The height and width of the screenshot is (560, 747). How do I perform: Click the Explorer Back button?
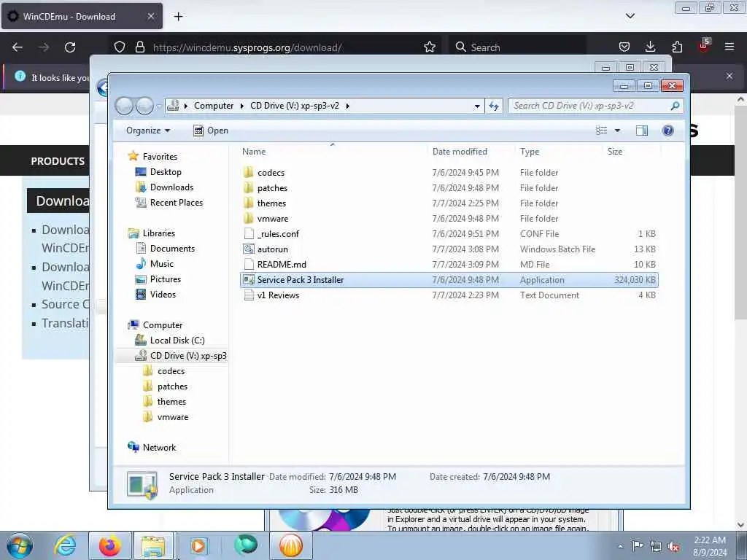coord(124,106)
